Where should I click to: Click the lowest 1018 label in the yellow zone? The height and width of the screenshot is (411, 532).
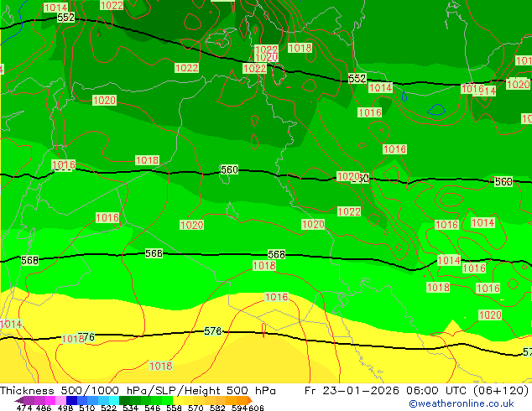click(161, 367)
